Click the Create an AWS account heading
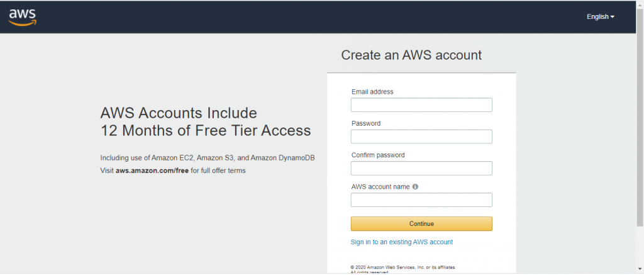644x275 pixels. (x=411, y=55)
